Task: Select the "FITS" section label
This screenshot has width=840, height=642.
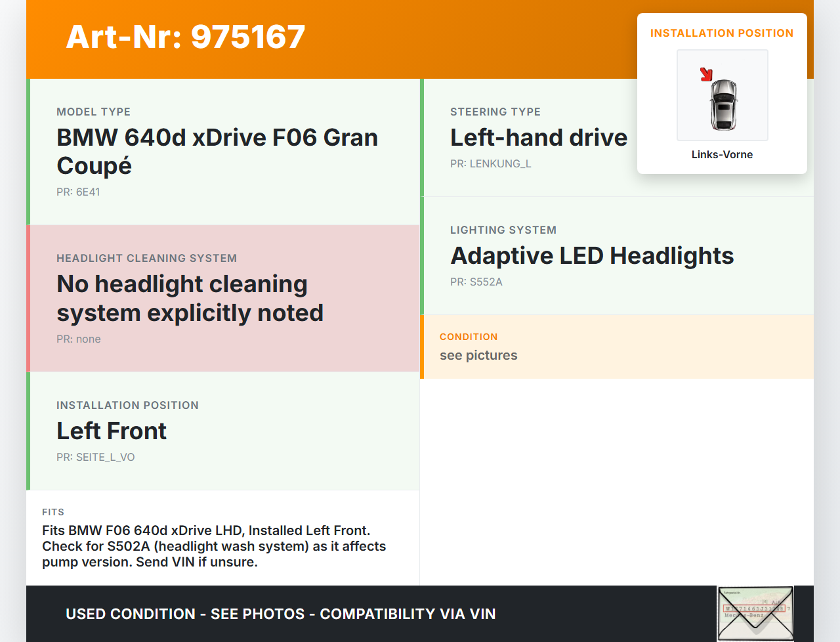Action: click(x=53, y=512)
